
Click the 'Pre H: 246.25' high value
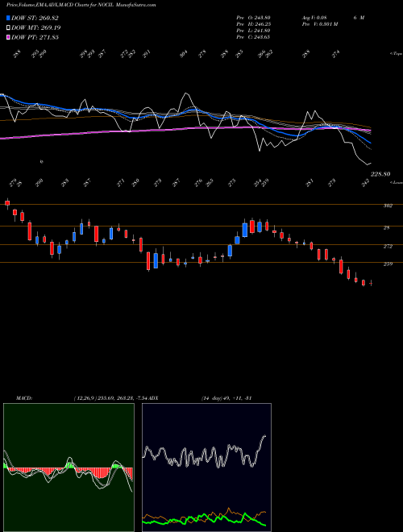[253, 24]
